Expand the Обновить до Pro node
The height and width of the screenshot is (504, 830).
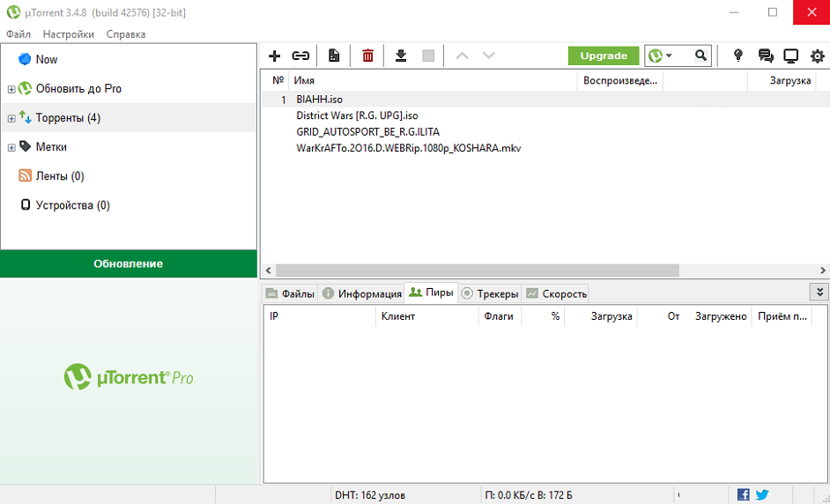point(11,90)
